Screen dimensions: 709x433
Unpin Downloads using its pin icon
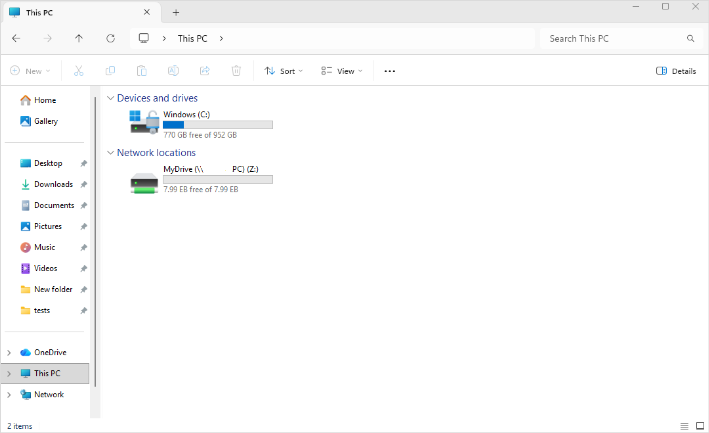(84, 184)
